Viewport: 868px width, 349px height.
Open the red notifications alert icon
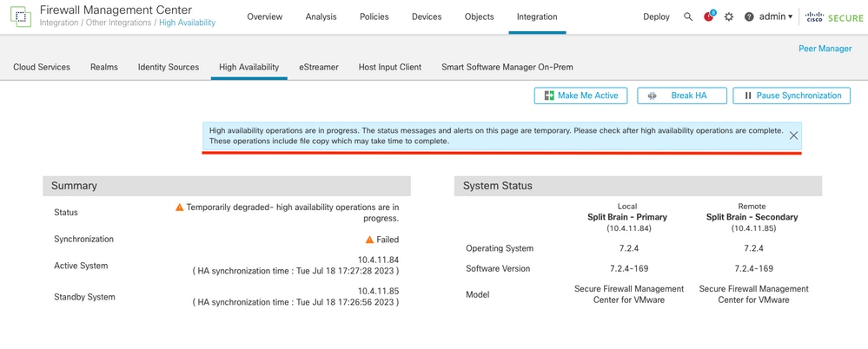click(709, 16)
